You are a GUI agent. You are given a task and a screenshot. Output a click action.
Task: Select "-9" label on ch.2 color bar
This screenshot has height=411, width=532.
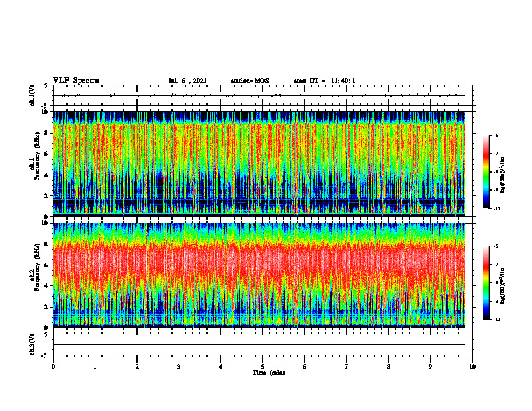[496, 301]
